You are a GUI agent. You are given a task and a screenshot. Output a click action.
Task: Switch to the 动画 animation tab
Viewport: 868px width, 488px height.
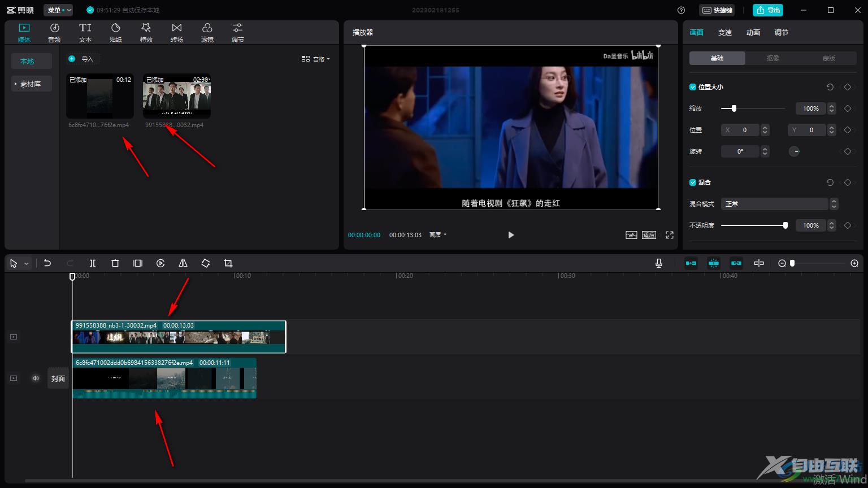(753, 33)
